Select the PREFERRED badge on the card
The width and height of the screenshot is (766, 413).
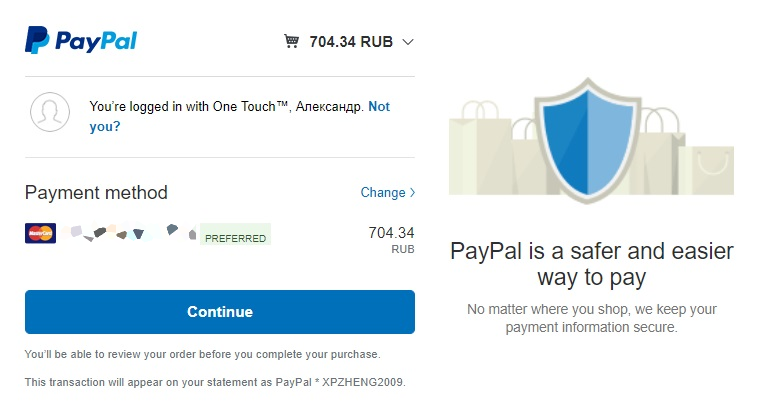[235, 238]
